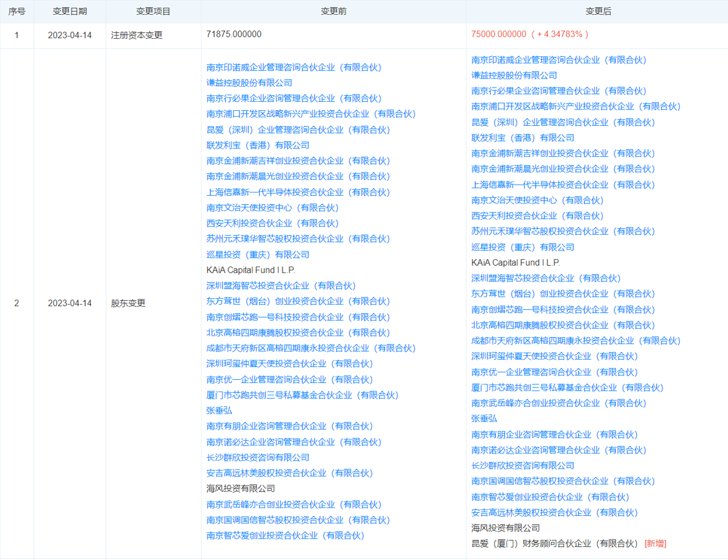Open 南京创熠芯跑一号科技投资合伙企业 under 变更前
The height and width of the screenshot is (560, 728).
click(298, 317)
